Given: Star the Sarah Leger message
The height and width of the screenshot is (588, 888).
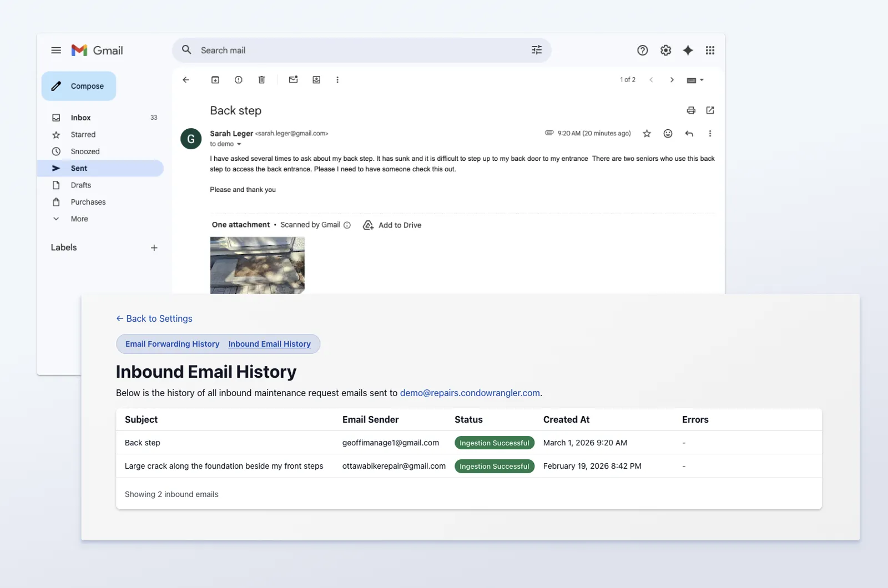Looking at the screenshot, I should point(647,134).
